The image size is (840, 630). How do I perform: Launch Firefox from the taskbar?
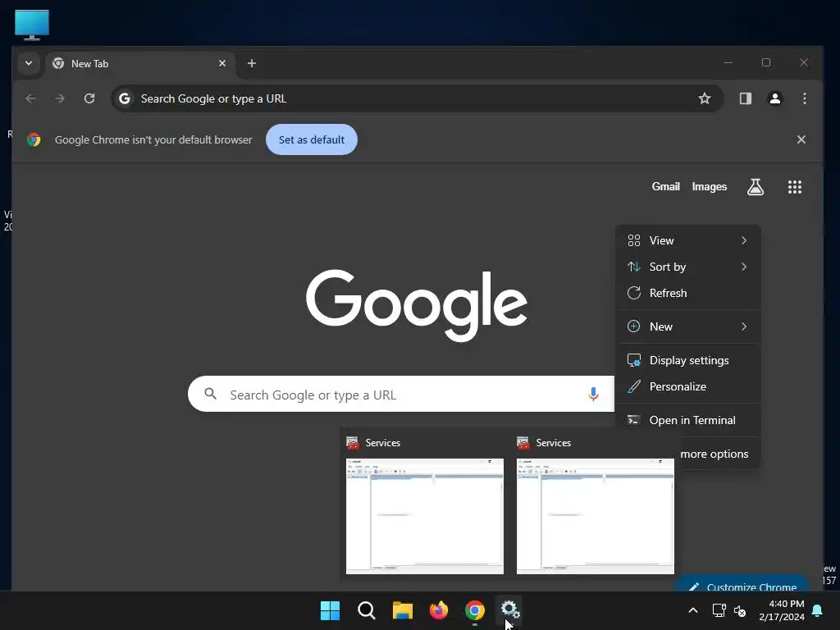click(x=439, y=610)
